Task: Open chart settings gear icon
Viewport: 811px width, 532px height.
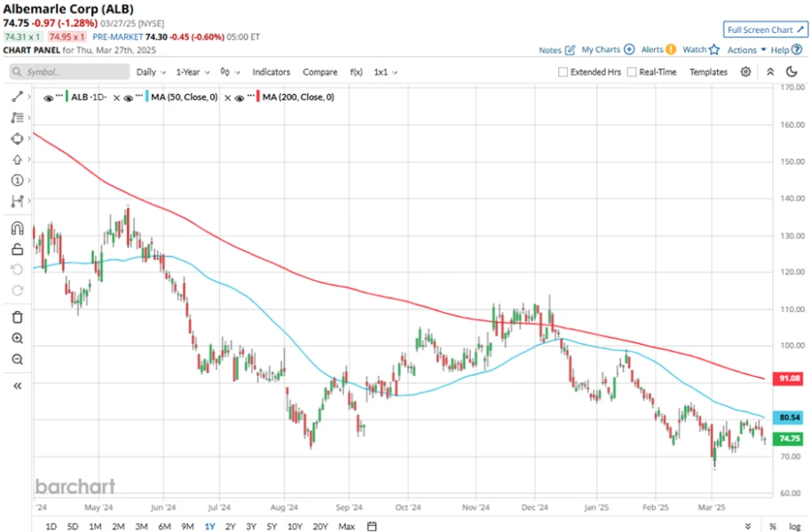Action: (745, 72)
